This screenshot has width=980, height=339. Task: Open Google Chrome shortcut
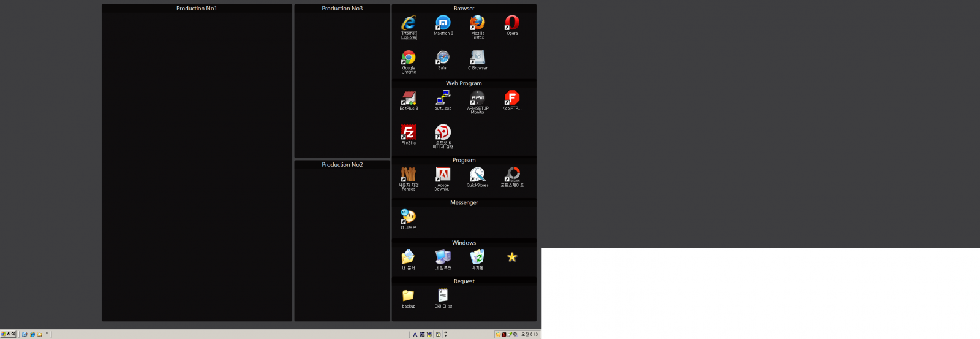pyautogui.click(x=409, y=58)
